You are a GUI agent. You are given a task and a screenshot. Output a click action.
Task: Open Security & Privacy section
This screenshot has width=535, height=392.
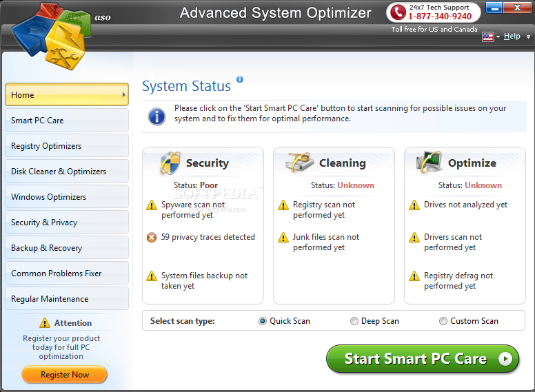tap(67, 222)
